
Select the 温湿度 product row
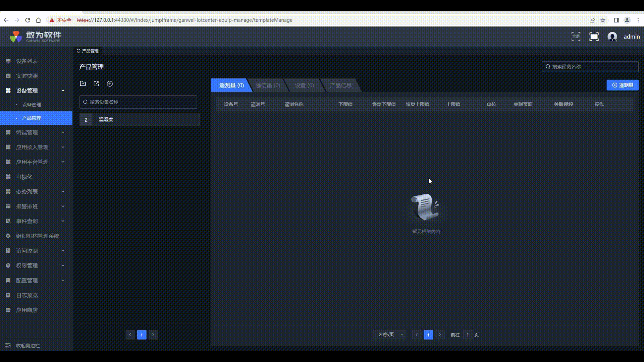pos(140,120)
